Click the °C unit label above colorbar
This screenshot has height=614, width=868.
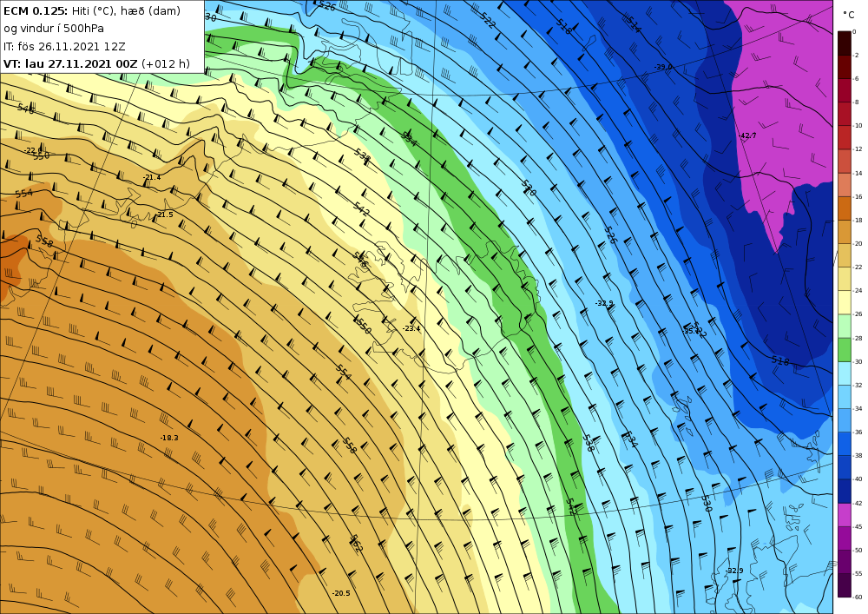849,15
